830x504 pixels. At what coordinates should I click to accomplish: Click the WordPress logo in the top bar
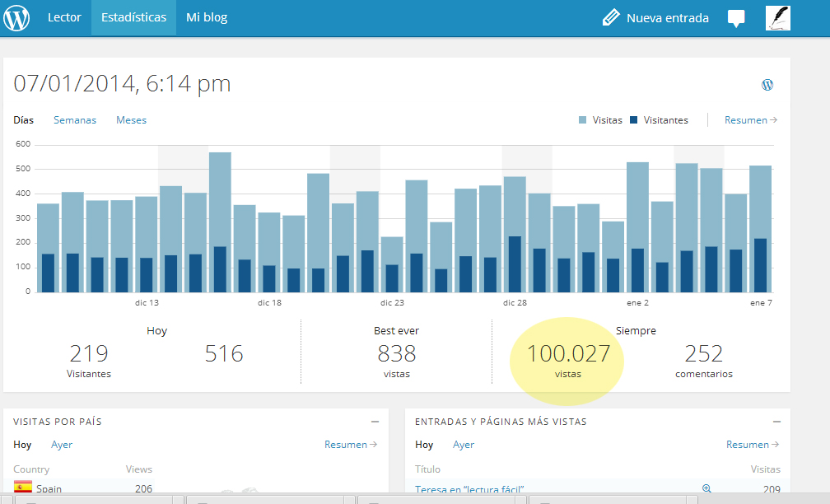16,17
